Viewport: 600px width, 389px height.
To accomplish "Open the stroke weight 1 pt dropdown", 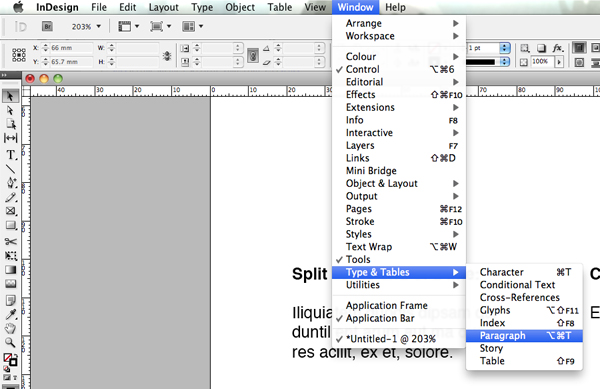I will 505,48.
